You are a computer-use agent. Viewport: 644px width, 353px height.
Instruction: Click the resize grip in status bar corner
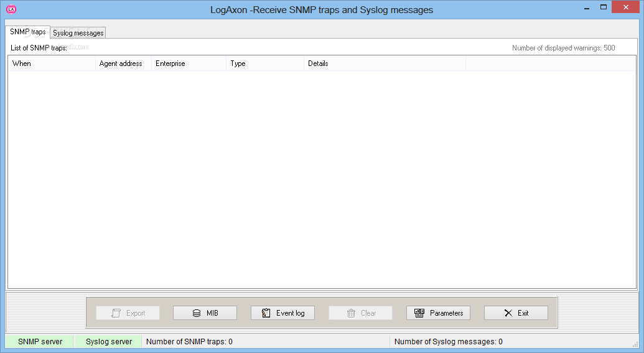pos(636,344)
